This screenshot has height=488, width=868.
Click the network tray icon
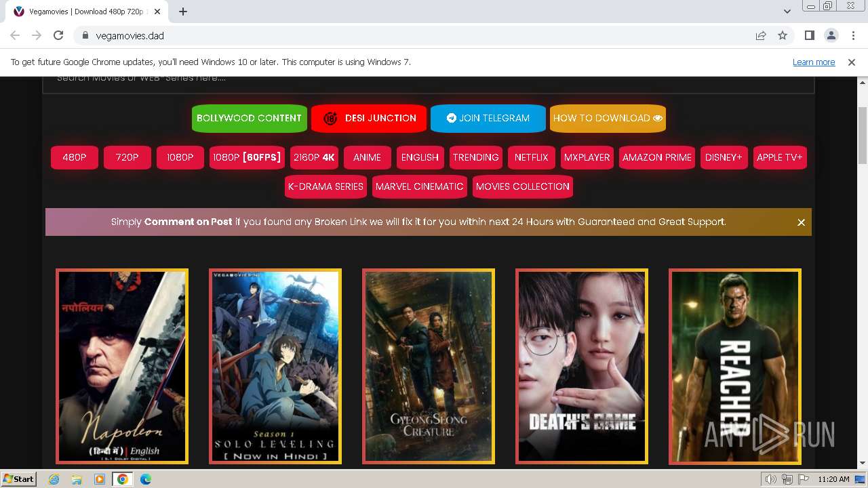[x=787, y=479]
